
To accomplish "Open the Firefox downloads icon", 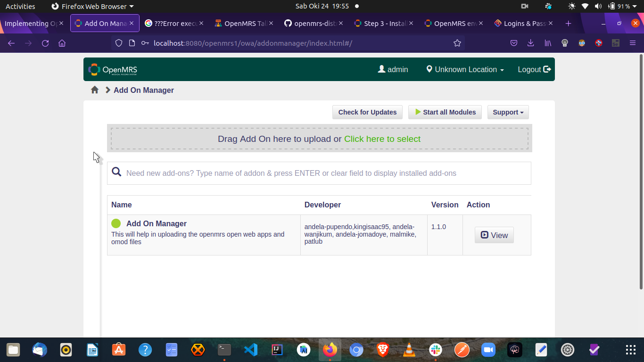I will click(x=531, y=43).
